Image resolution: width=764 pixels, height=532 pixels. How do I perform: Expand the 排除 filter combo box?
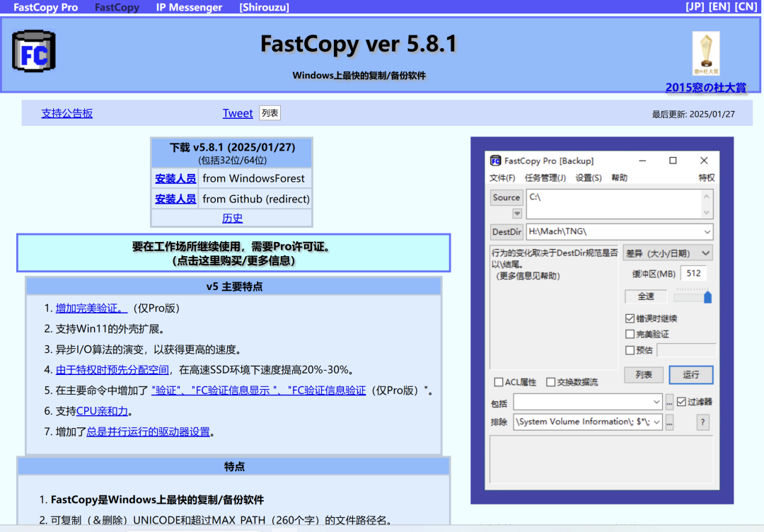pyautogui.click(x=656, y=422)
